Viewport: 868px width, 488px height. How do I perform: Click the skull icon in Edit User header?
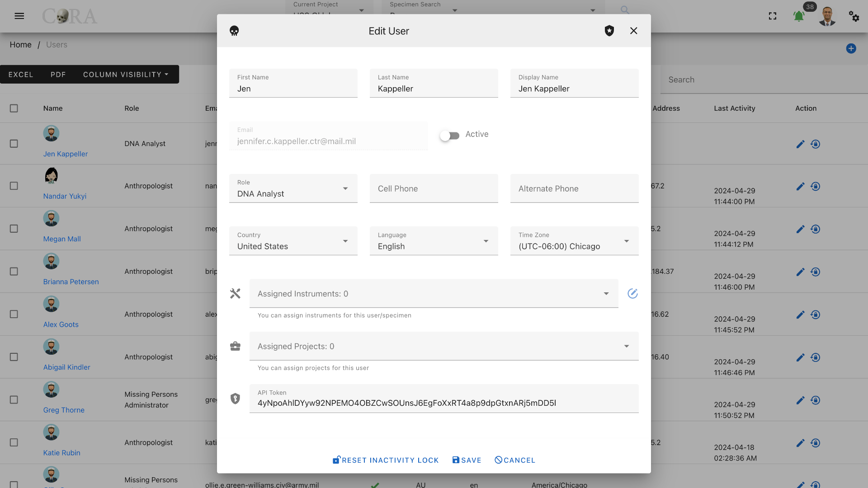click(234, 31)
